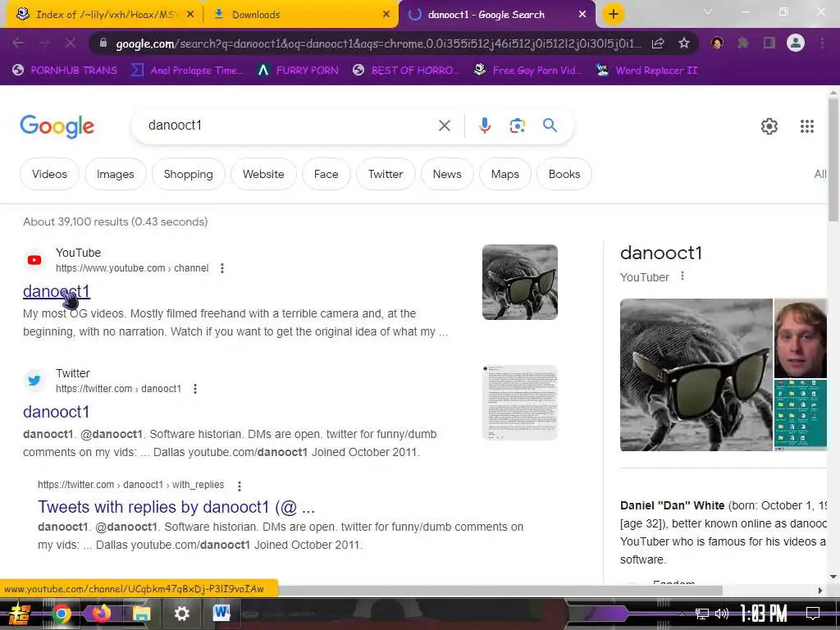The height and width of the screenshot is (630, 840).
Task: Open Chrome three-dot menu
Action: pyautogui.click(x=822, y=43)
